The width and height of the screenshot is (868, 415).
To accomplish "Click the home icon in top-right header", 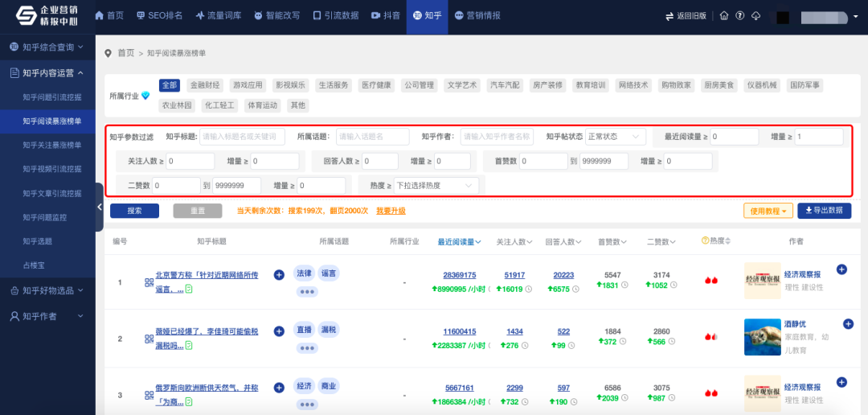I will pyautogui.click(x=724, y=16).
